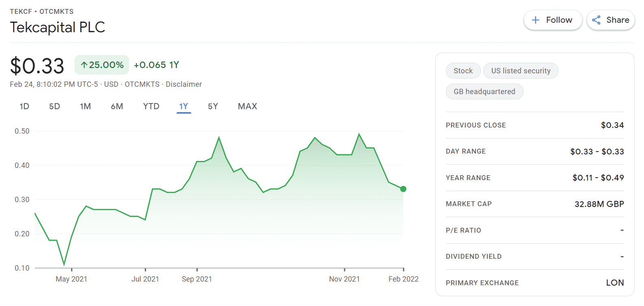Click the chart's lowest point near May 2021
The width and height of the screenshot is (644, 306).
point(64,264)
